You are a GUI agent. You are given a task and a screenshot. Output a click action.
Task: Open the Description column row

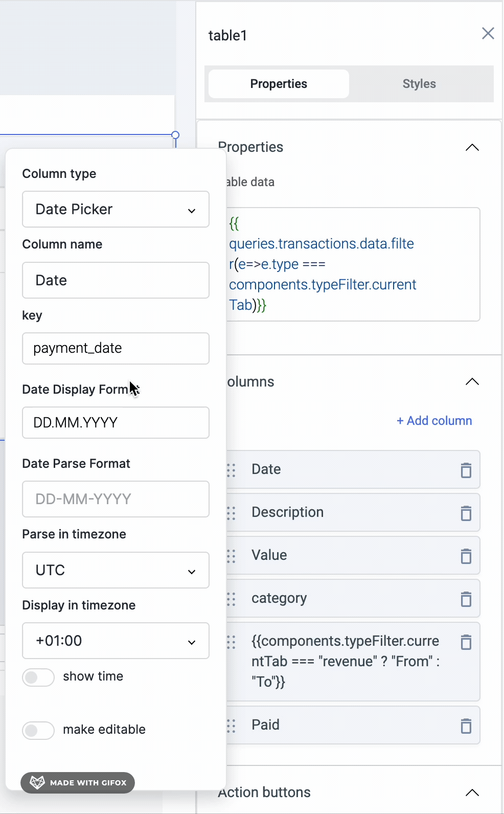point(353,512)
